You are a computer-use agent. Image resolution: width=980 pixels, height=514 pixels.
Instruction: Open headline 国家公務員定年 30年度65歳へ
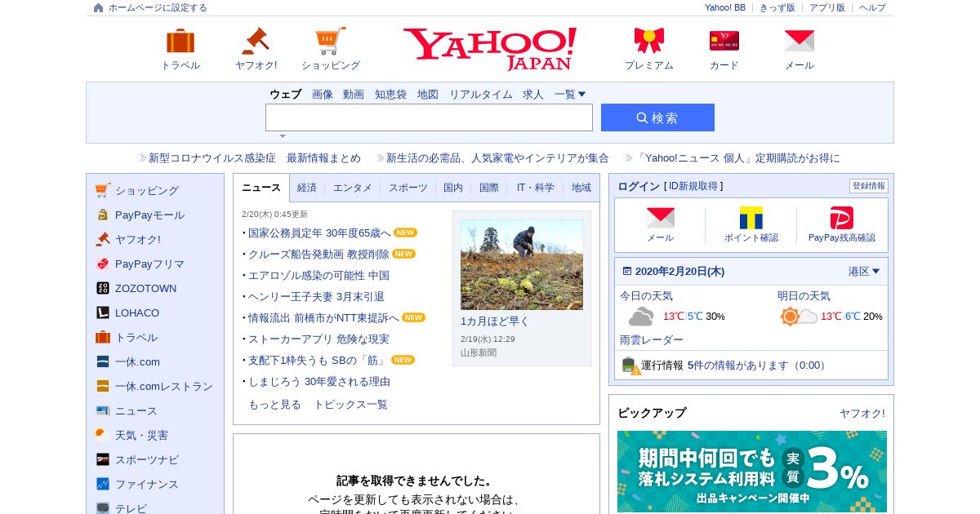tap(319, 233)
